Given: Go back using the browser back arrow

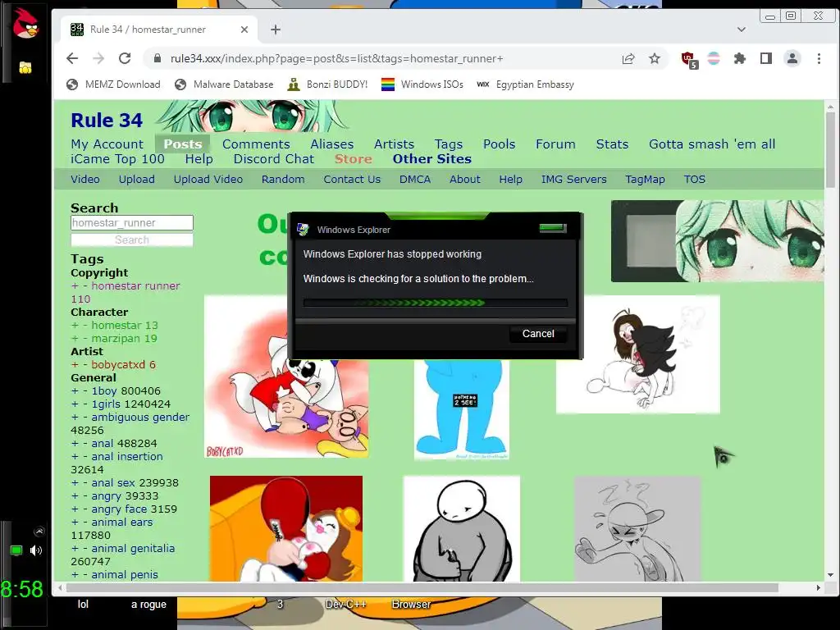Looking at the screenshot, I should point(72,58).
